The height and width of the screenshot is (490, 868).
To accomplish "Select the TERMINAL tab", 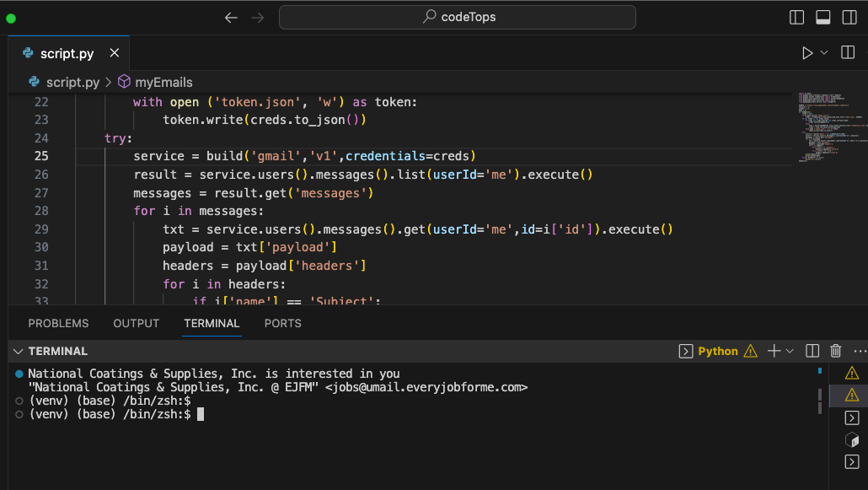I will (x=212, y=324).
